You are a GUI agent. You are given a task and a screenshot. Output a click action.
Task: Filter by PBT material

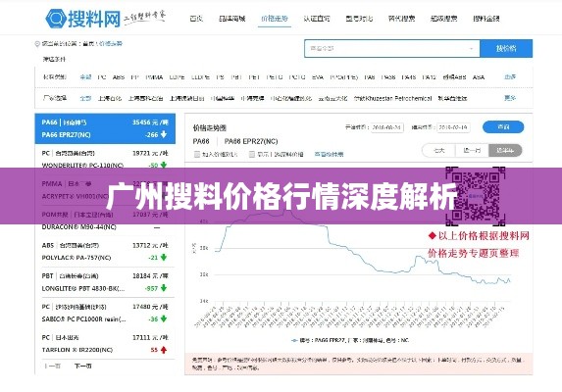click(236, 77)
